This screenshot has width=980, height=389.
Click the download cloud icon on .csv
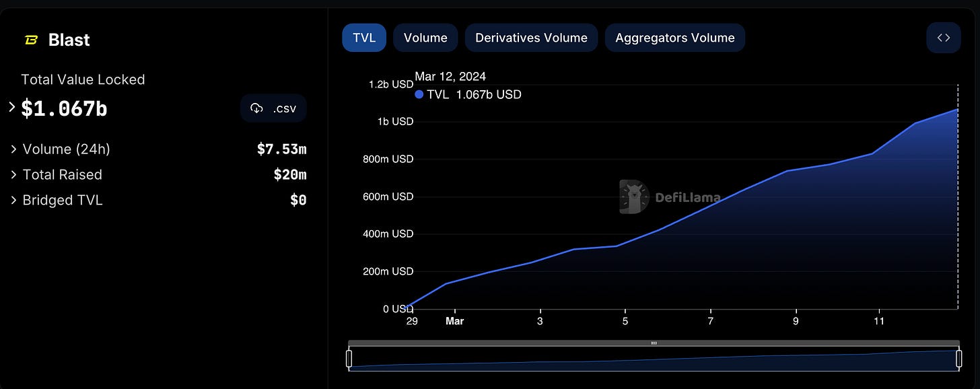point(256,108)
